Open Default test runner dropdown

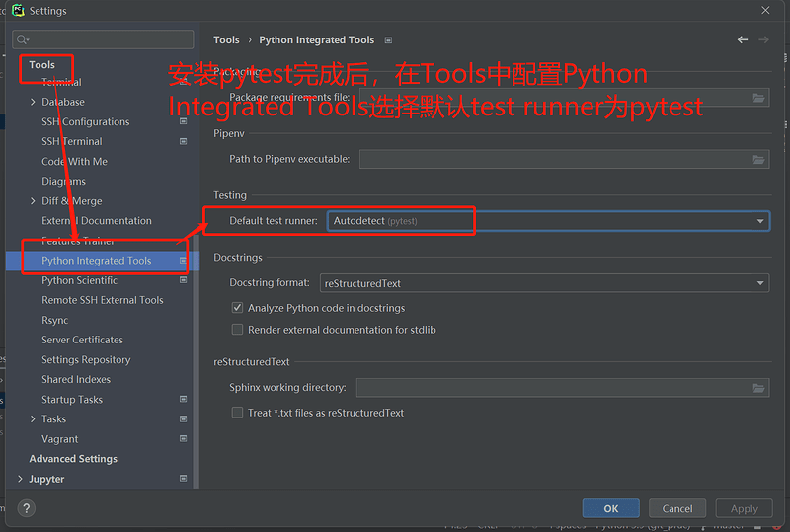[x=549, y=221]
